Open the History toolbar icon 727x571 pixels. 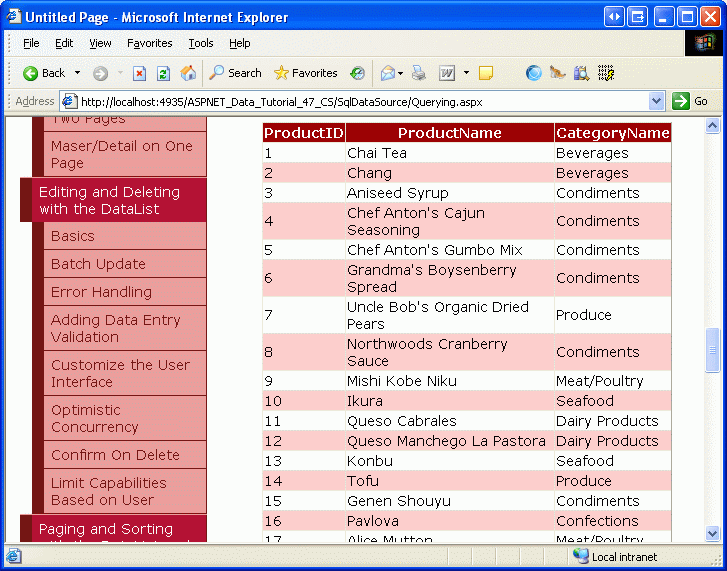click(x=357, y=73)
